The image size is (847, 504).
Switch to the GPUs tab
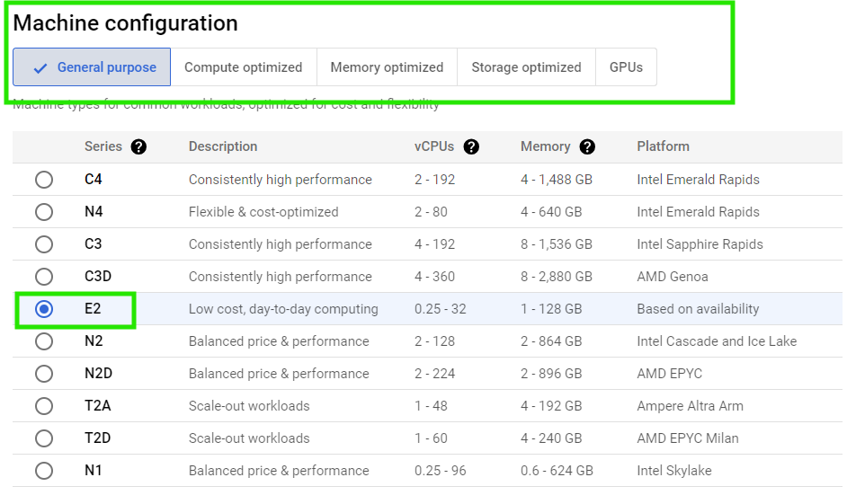[626, 66]
